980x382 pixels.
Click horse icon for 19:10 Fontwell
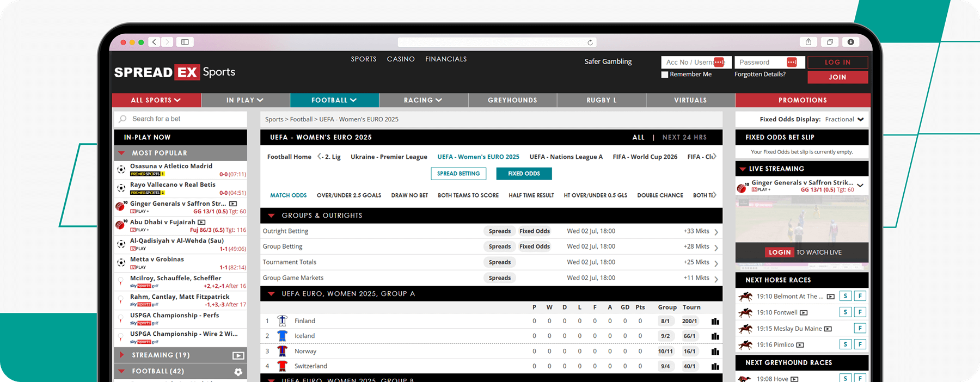pos(745,312)
